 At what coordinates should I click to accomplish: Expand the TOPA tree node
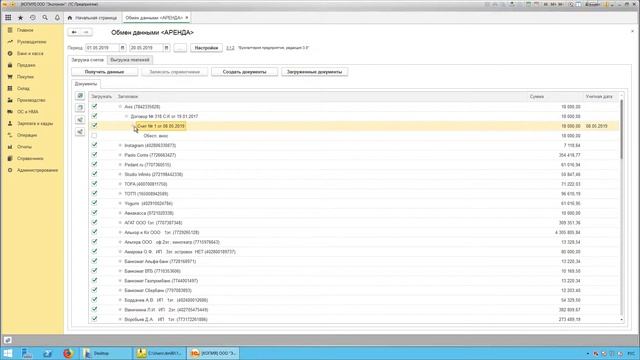pyautogui.click(x=120, y=184)
